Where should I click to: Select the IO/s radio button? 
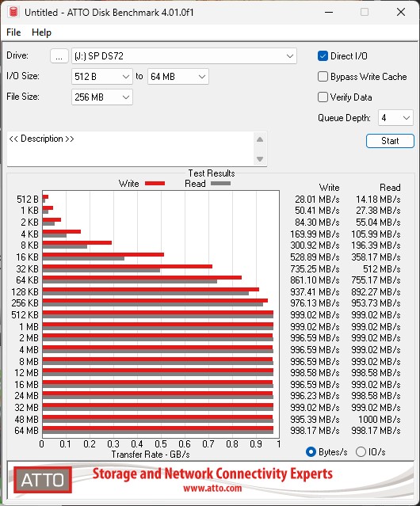coord(361,452)
